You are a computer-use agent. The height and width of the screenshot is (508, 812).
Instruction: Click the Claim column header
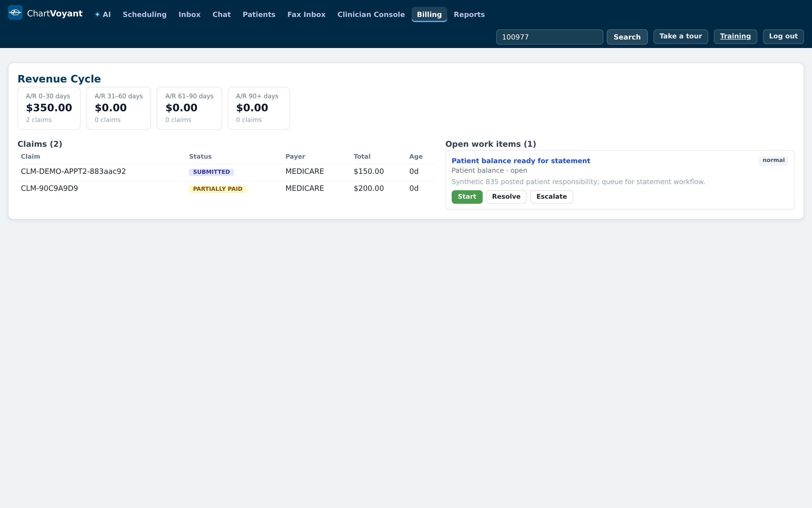click(x=30, y=157)
